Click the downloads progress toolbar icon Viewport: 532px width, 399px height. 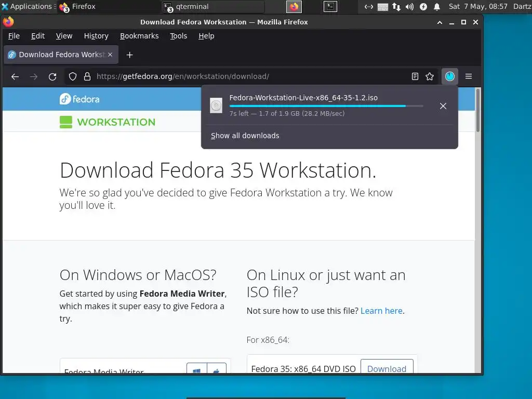pos(450,77)
